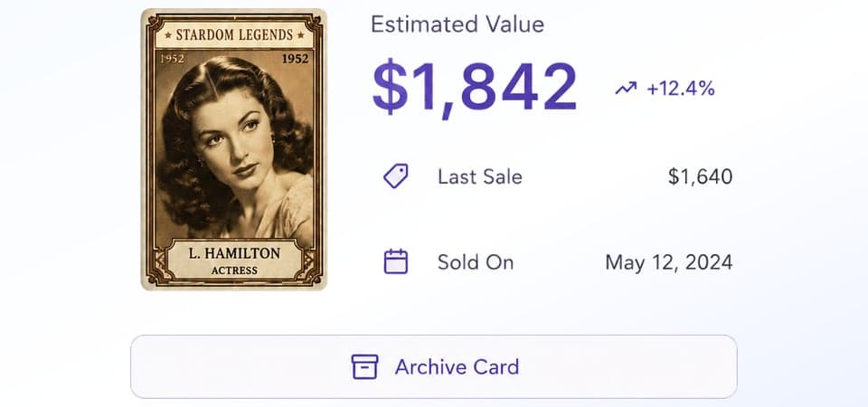Screen dimensions: 868x407
Task: Select the Sold On label
Action: click(476, 262)
